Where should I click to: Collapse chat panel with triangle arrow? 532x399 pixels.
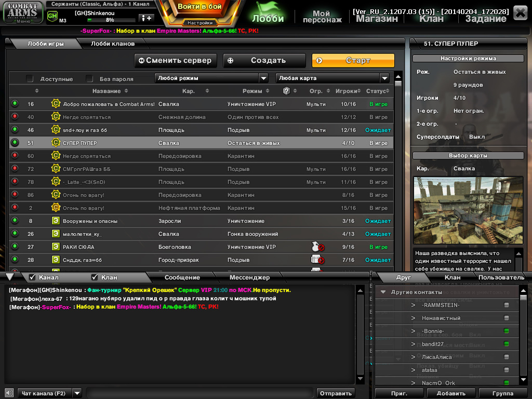click(10, 277)
